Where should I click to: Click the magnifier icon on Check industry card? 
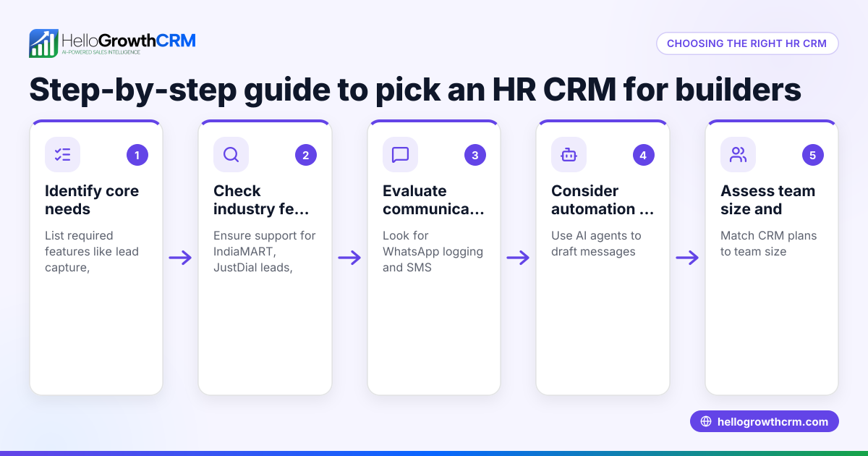click(x=231, y=154)
